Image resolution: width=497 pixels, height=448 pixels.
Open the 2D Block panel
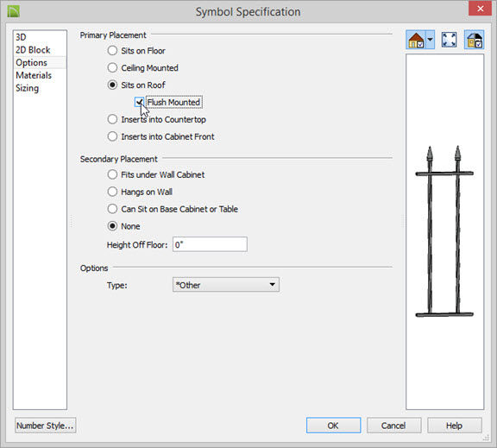[33, 50]
